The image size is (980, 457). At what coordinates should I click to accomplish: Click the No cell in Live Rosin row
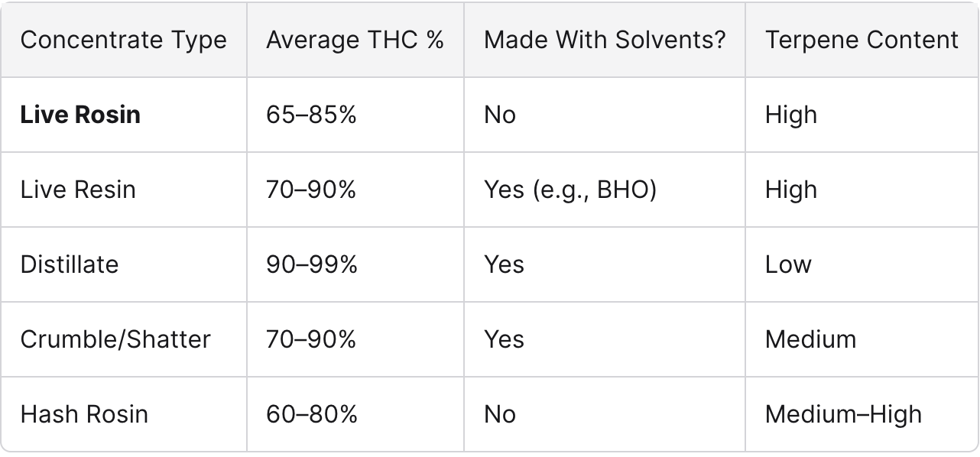(x=500, y=115)
